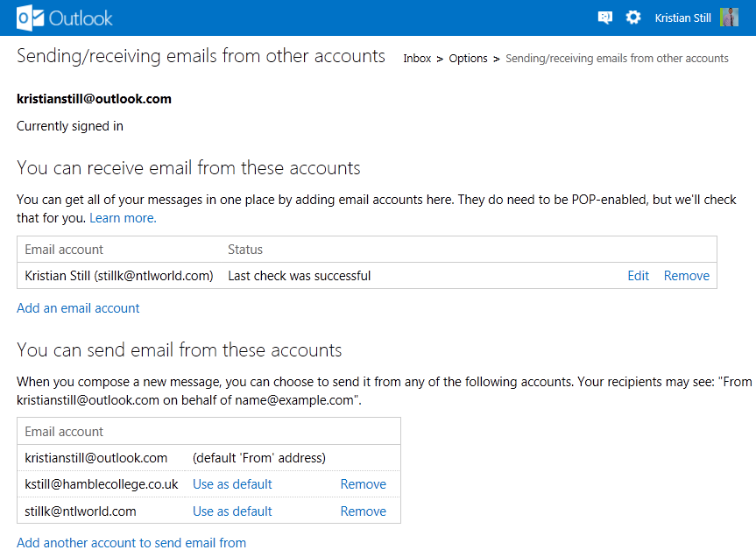Click Add an email account
The height and width of the screenshot is (557, 756).
coord(78,308)
